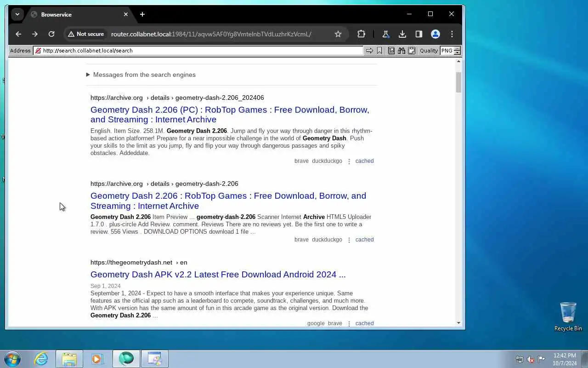Open options dots for 2.206 (PC) result

coord(349,161)
